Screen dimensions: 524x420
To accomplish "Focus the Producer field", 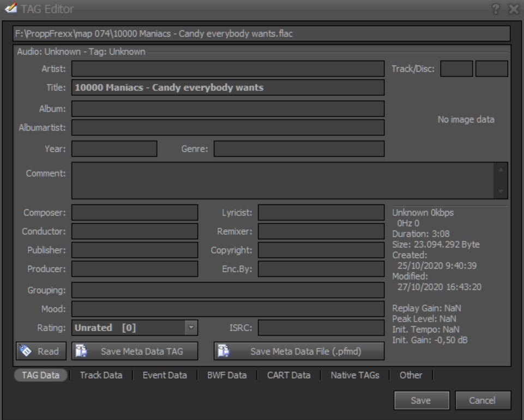I will [135, 269].
